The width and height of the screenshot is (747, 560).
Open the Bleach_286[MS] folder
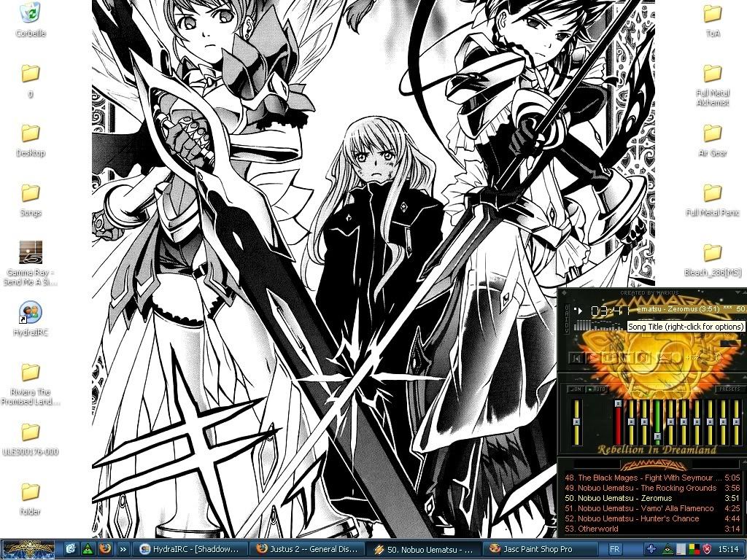[x=712, y=260]
